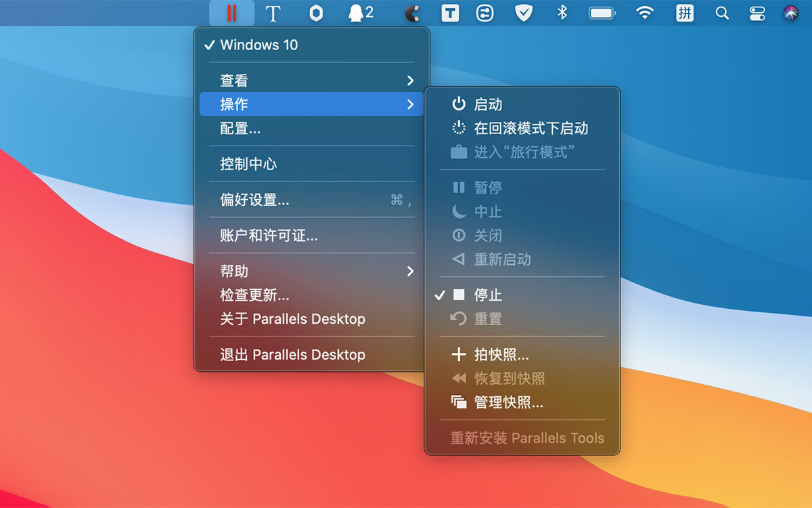This screenshot has width=812, height=508.
Task: Click the Parallels Desktop menu bar icon
Action: point(232,13)
